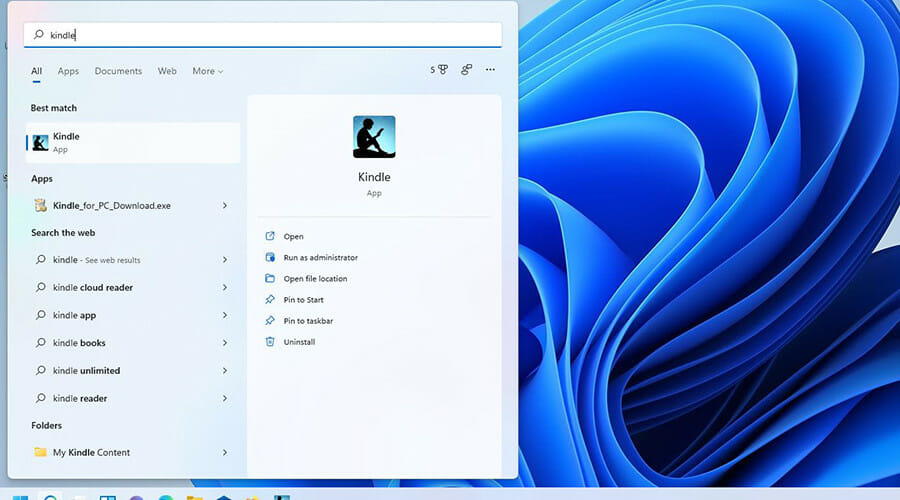This screenshot has height=500, width=900.
Task: Click the magnifier icon in search box
Action: [38, 34]
